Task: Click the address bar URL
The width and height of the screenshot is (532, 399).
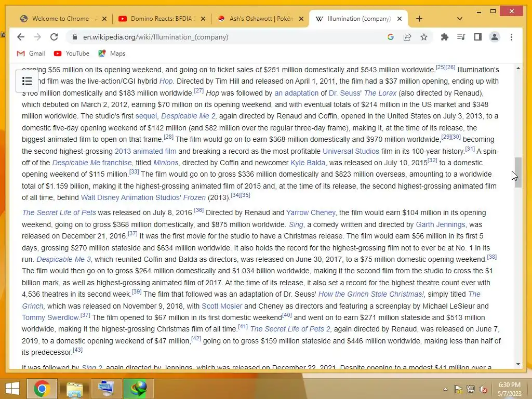Action: pyautogui.click(x=156, y=37)
